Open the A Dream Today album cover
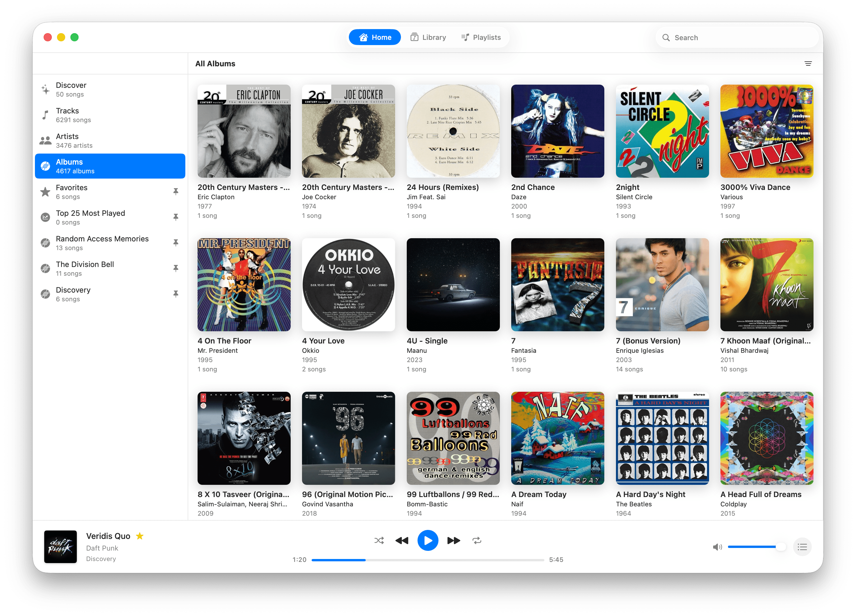The height and width of the screenshot is (616, 856). click(x=557, y=438)
